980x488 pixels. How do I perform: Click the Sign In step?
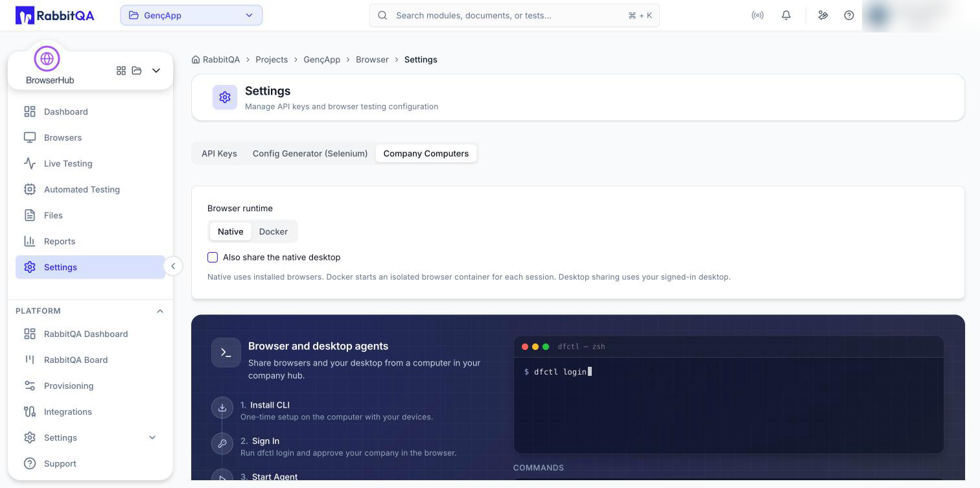(334, 447)
